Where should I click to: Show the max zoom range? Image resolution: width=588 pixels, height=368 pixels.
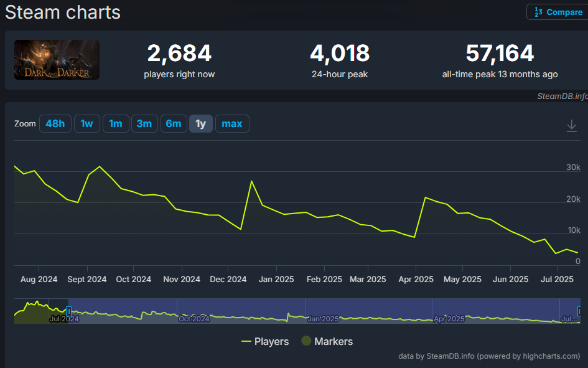pyautogui.click(x=232, y=124)
